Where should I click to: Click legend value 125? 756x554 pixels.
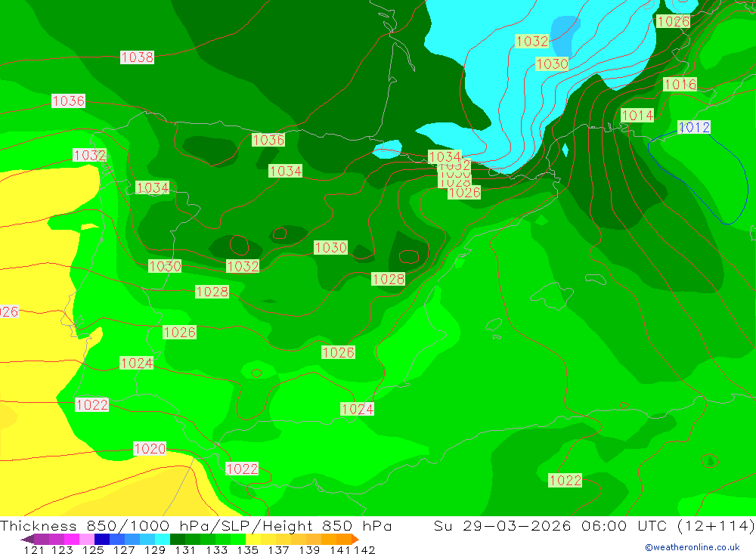(x=93, y=550)
